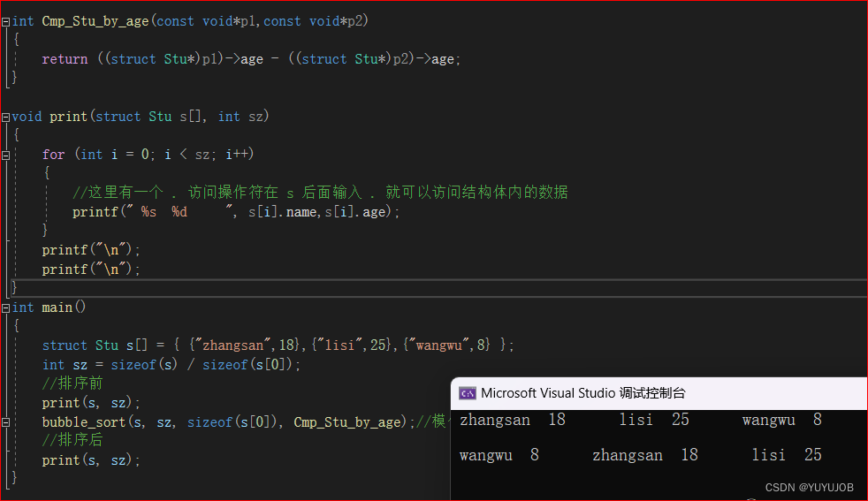Click bubble_sort in the main function
This screenshot has width=868, height=501.
[x=84, y=422]
